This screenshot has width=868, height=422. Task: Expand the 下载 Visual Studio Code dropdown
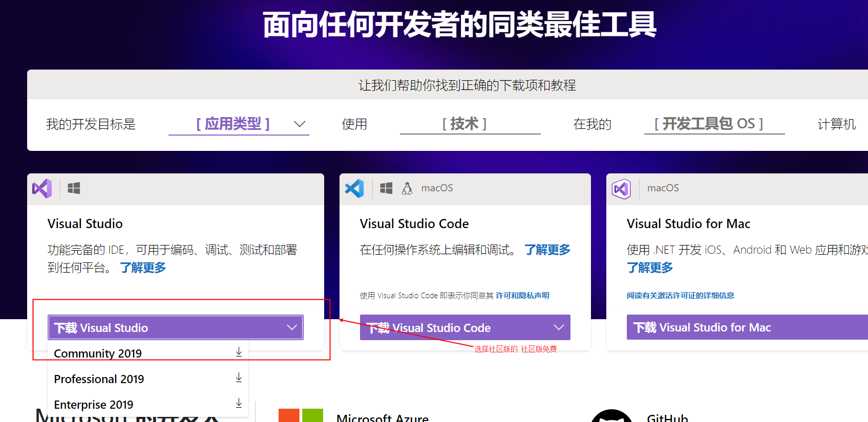pyautogui.click(x=465, y=327)
